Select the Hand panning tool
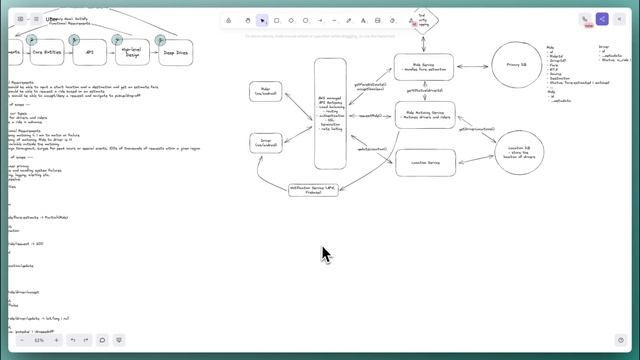The height and width of the screenshot is (360, 640). (248, 20)
